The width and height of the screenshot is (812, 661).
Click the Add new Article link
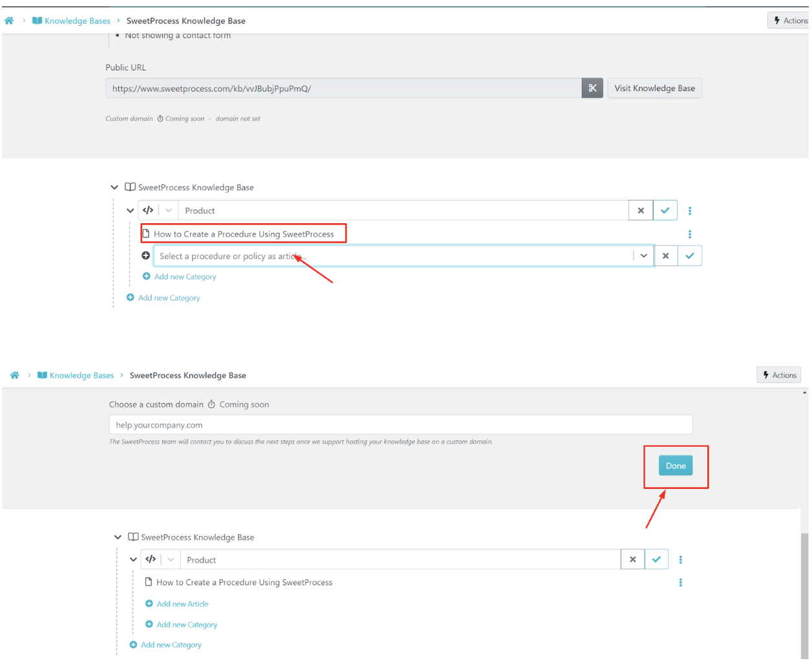pyautogui.click(x=182, y=604)
